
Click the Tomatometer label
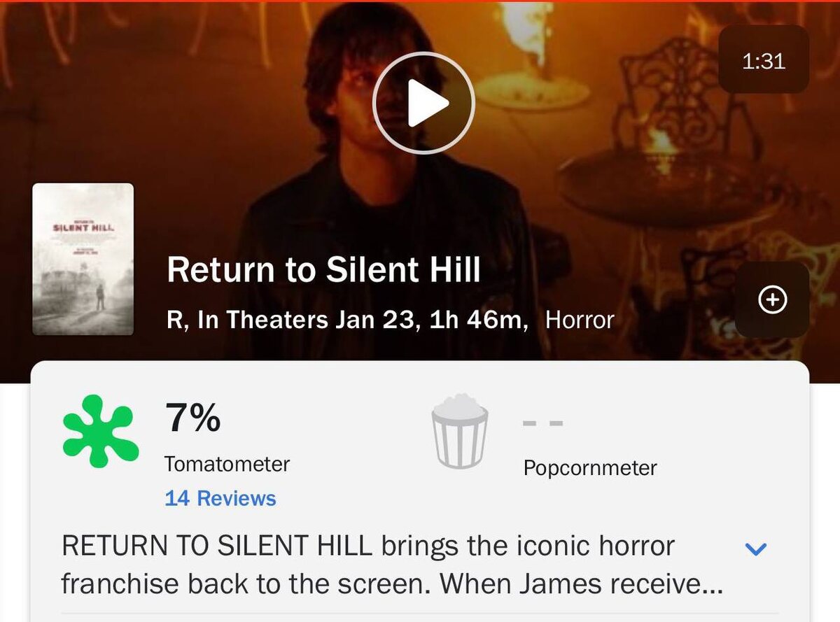coord(227,464)
